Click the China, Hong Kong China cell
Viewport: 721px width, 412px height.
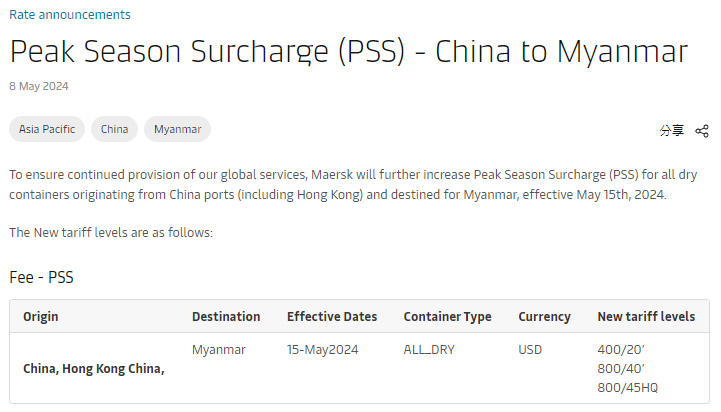(94, 369)
